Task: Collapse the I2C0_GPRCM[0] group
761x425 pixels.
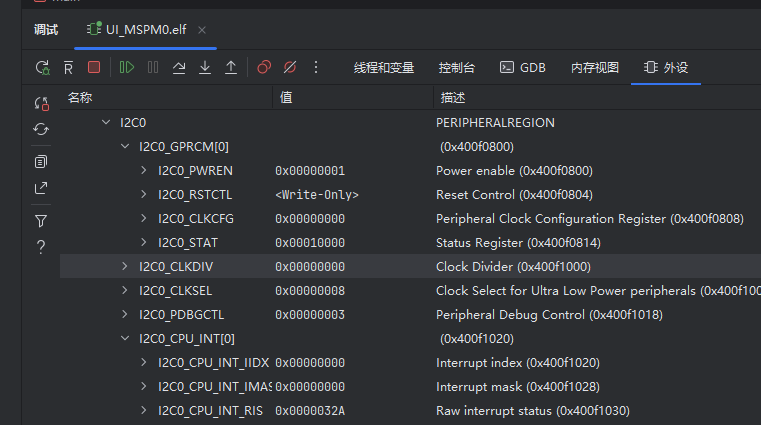Action: [125, 146]
